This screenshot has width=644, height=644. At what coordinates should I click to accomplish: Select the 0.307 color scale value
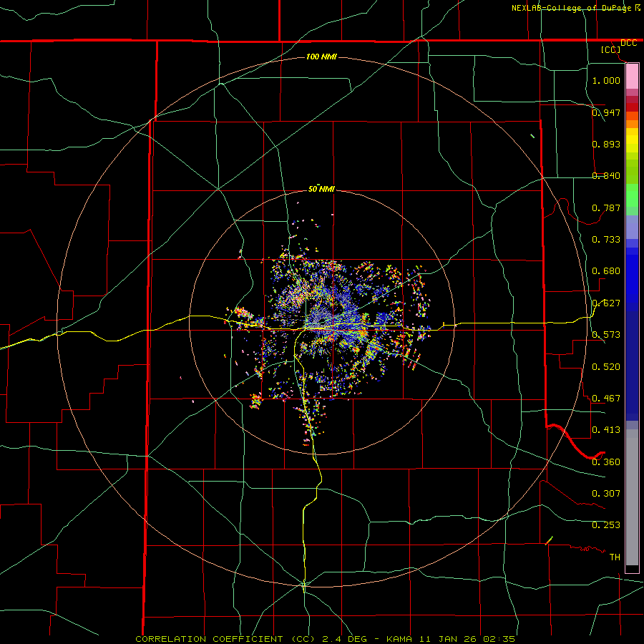click(x=606, y=494)
